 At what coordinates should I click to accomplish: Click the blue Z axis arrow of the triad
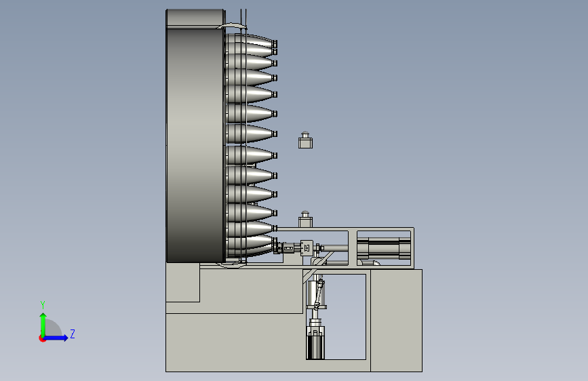(56, 338)
